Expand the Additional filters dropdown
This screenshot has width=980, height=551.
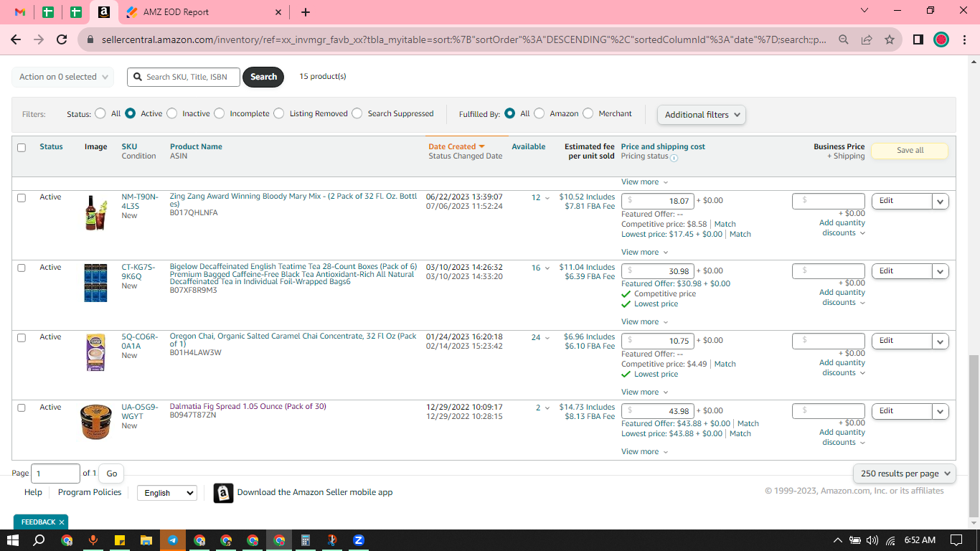[x=702, y=115]
